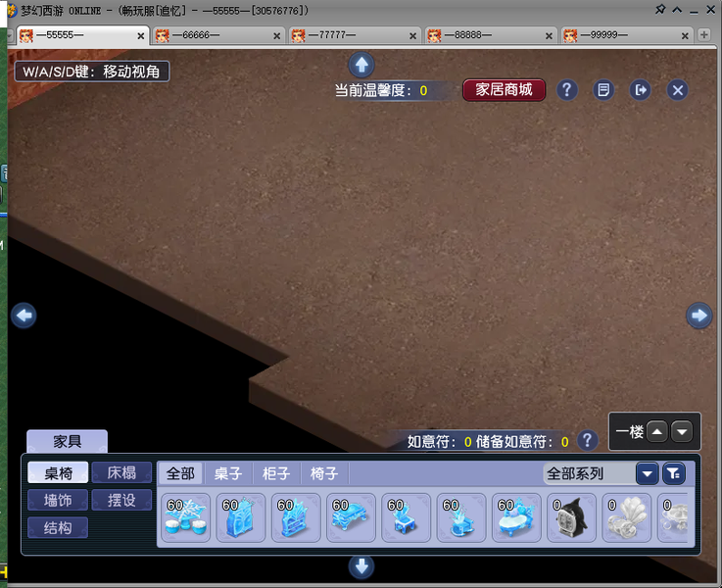Switch to the 桌子 filter tab
Image resolution: width=722 pixels, height=588 pixels.
click(x=228, y=473)
